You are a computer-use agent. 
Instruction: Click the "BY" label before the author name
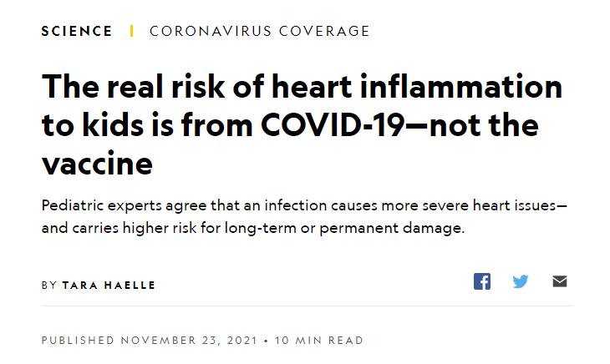tap(49, 286)
